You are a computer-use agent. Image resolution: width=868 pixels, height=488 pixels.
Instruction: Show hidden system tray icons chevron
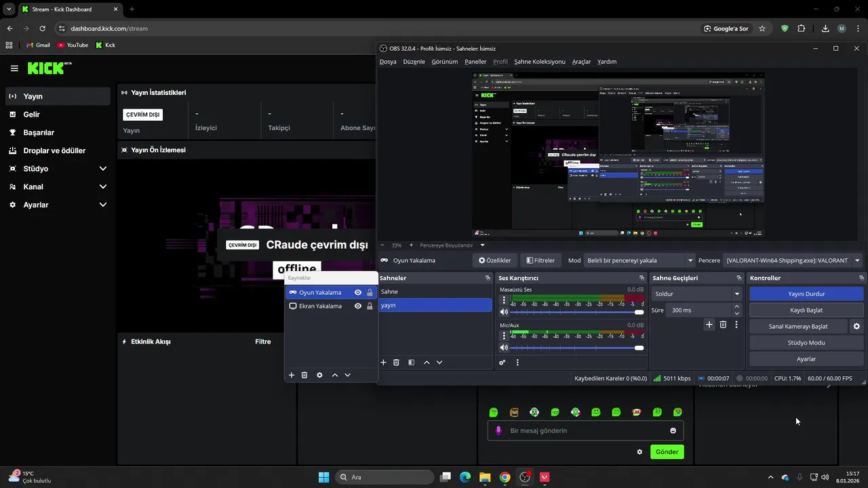click(770, 477)
